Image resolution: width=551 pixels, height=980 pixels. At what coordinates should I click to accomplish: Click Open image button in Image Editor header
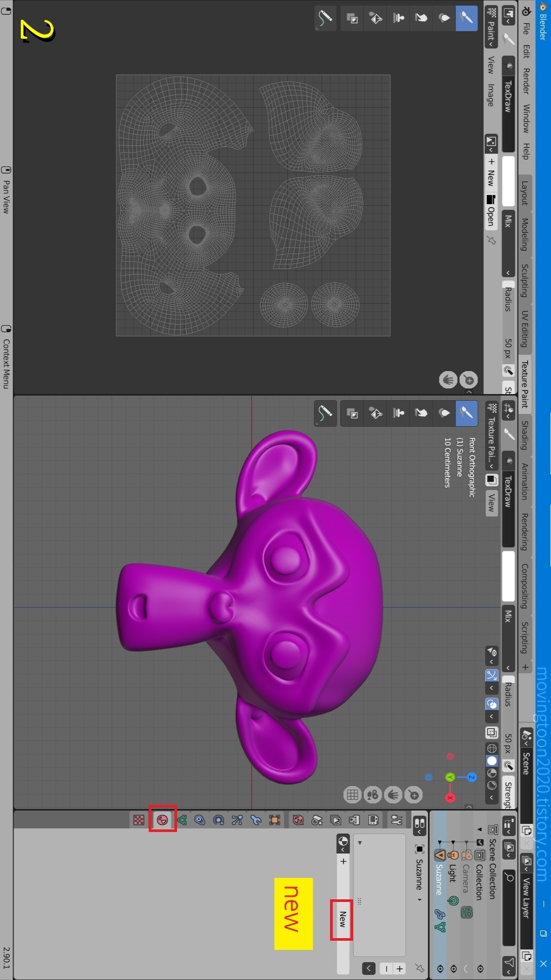click(x=491, y=210)
